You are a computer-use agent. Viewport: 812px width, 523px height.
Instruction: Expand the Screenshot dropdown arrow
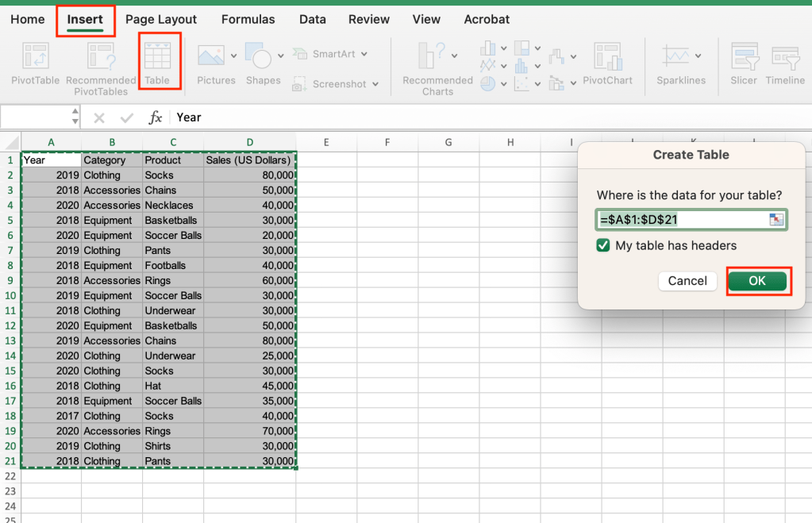[375, 84]
